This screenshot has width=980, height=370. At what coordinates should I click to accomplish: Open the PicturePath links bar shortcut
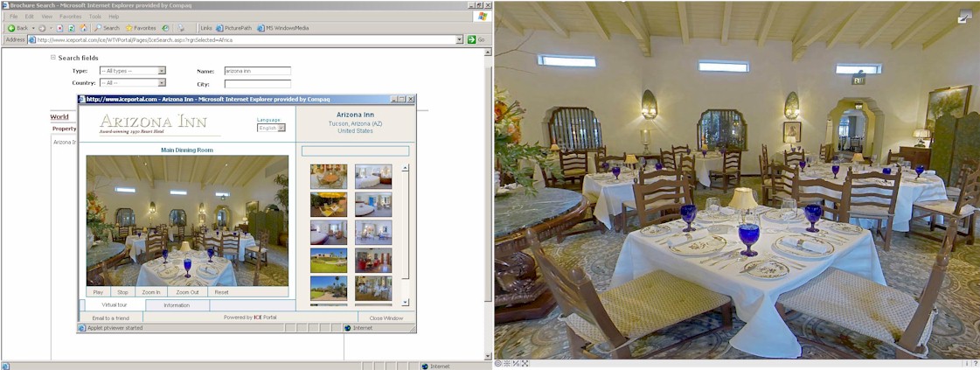click(233, 28)
